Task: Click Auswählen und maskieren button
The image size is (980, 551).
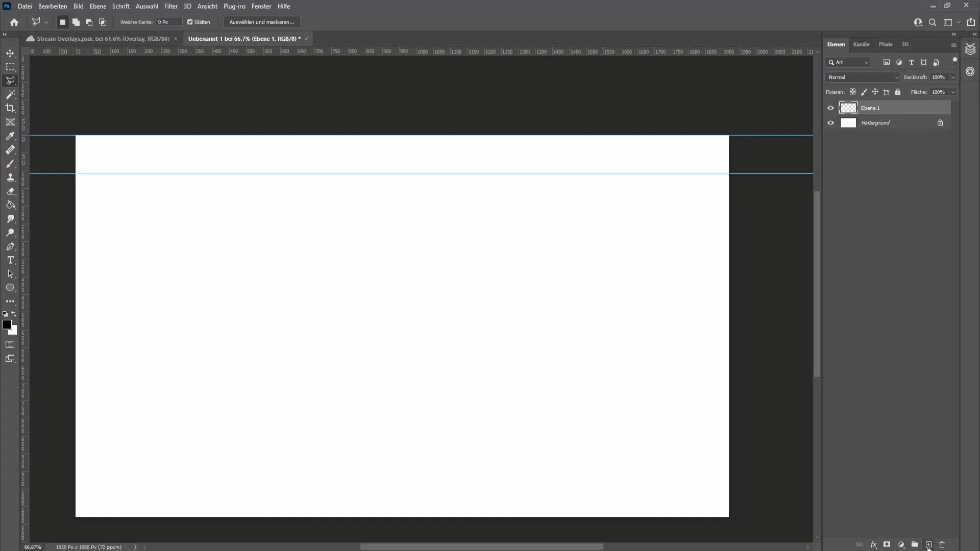Action: click(x=261, y=22)
